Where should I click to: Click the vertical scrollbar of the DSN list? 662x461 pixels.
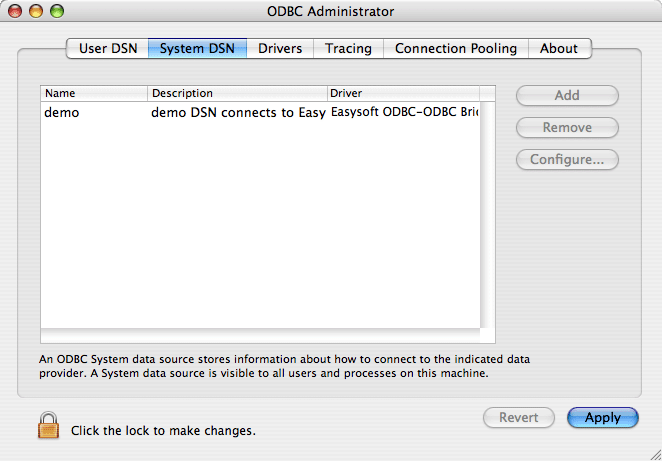click(x=488, y=214)
